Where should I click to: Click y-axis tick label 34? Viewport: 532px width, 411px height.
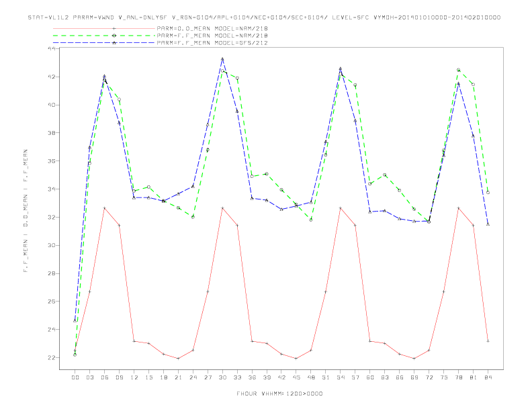coord(52,189)
